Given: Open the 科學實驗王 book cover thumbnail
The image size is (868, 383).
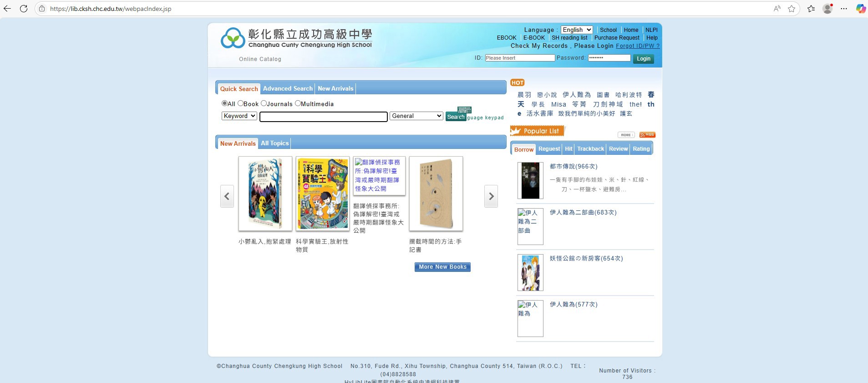Looking at the screenshot, I should (x=322, y=194).
